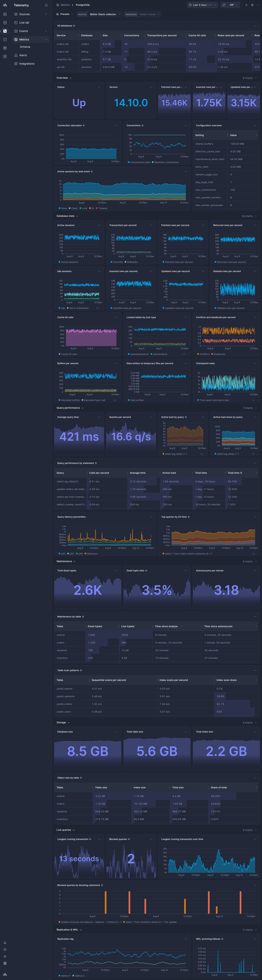Click pink Cache hit ratio legend swatch
Screen dimensions: 262x980
pos(59,354)
